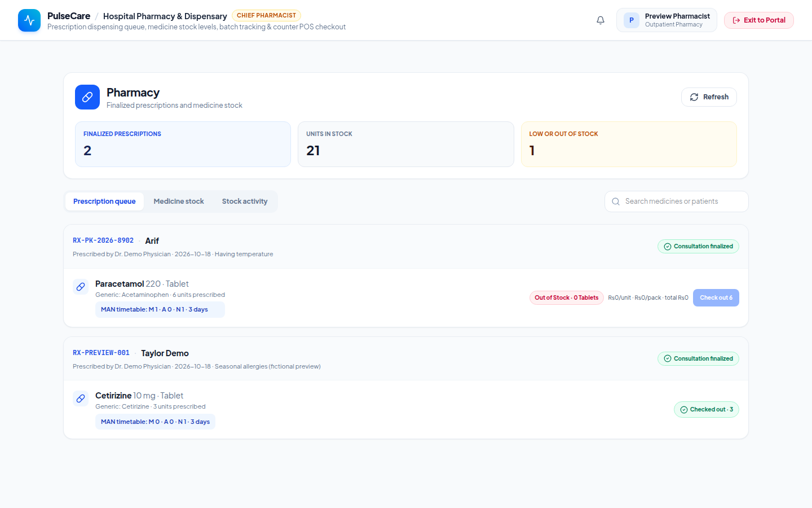The image size is (812, 508).
Task: Click the Checked out 3 badge
Action: pos(707,410)
